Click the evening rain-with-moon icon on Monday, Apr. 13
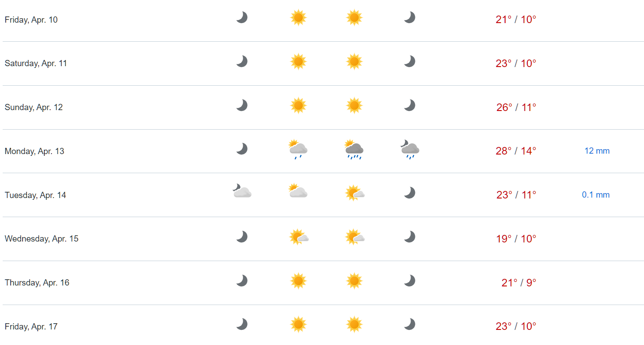Image resolution: width=644 pixels, height=345 pixels. pos(410,150)
